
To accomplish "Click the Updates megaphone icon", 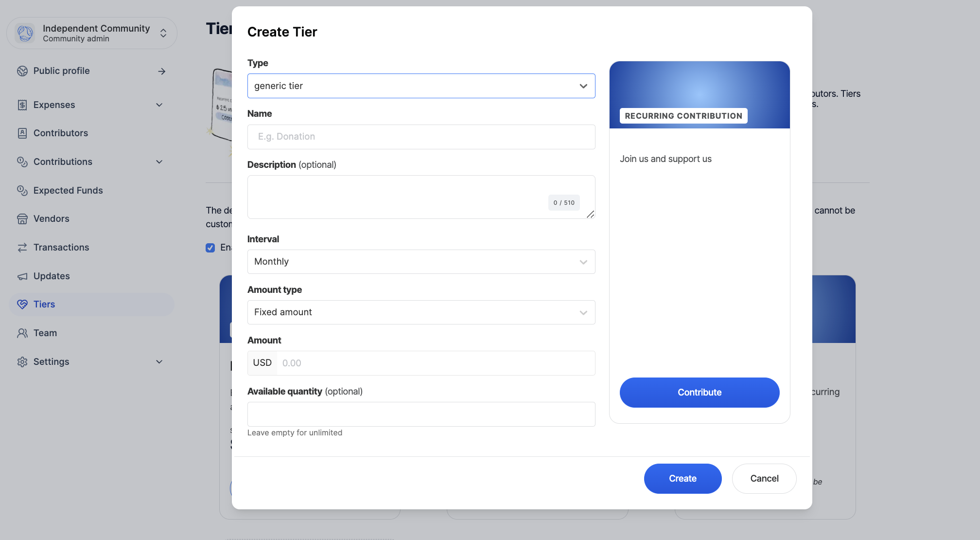I will (22, 276).
